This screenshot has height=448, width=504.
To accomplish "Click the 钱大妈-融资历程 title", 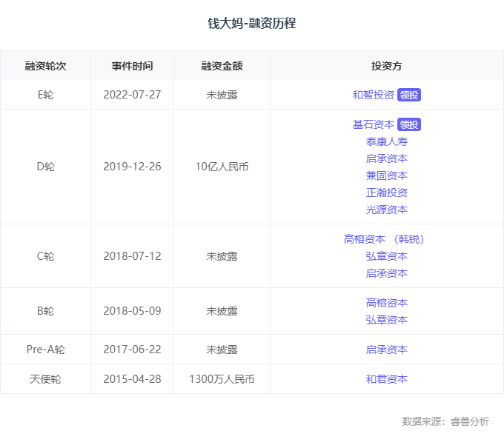I will (252, 24).
